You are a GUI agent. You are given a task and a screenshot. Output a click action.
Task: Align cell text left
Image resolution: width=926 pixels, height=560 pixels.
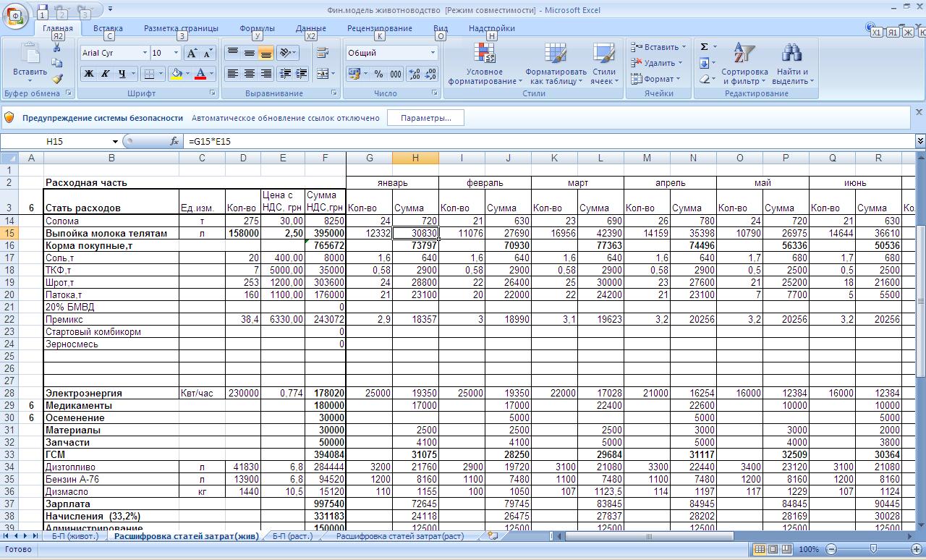click(x=233, y=74)
